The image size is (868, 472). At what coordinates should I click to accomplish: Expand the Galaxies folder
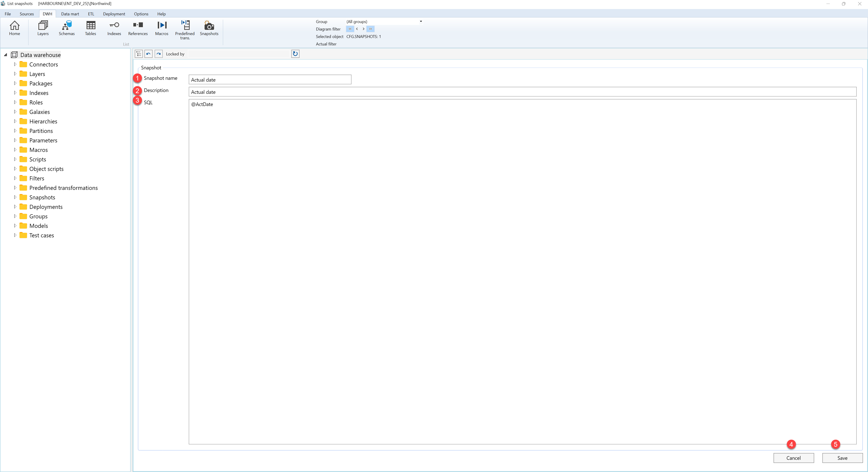coord(15,111)
